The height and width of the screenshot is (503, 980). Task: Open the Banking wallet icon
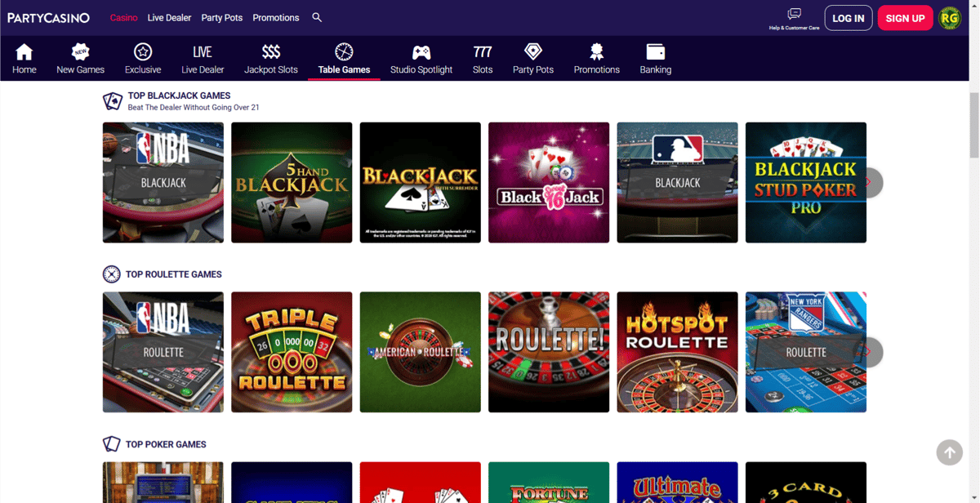click(656, 52)
